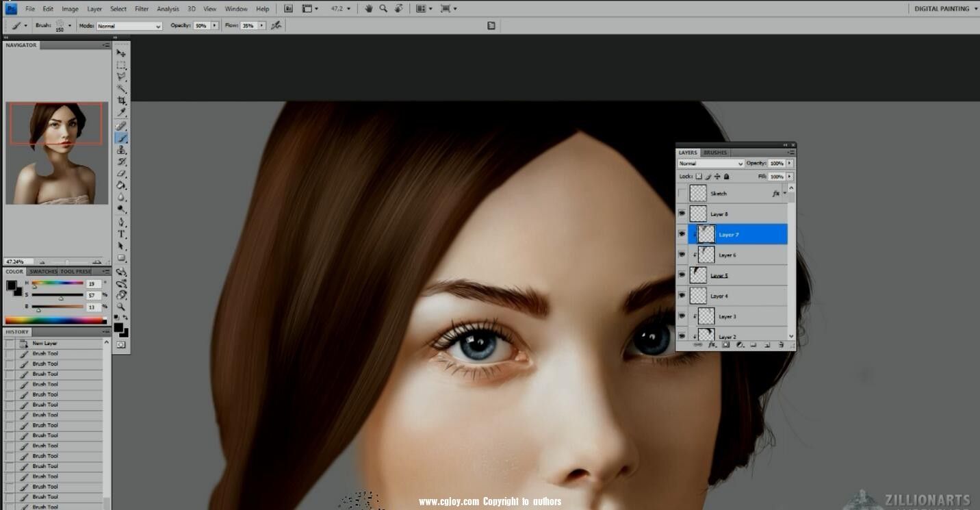Select the Eraser tool

tap(121, 173)
